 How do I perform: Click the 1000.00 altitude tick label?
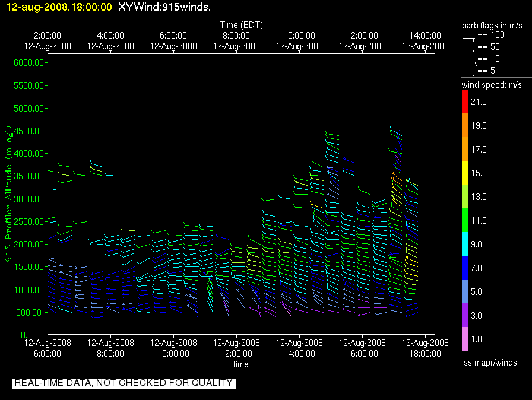(x=29, y=290)
